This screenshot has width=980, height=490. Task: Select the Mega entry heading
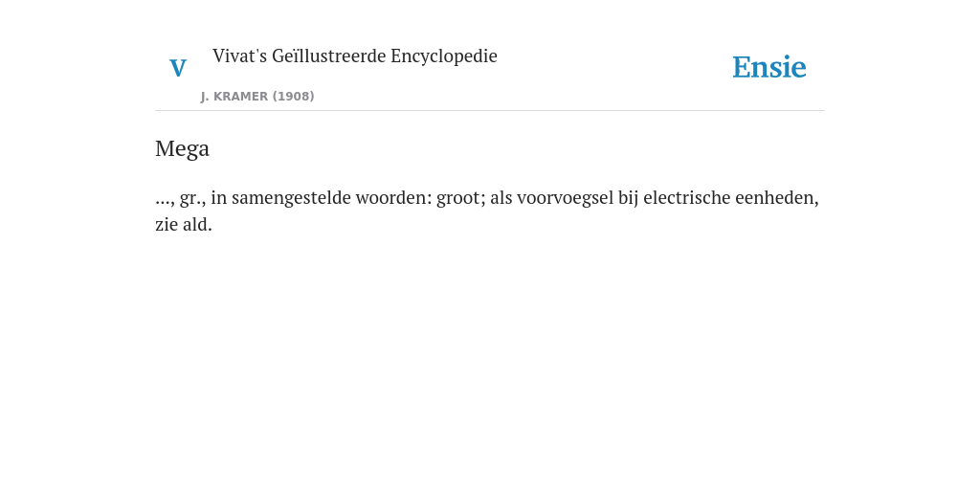point(182,148)
